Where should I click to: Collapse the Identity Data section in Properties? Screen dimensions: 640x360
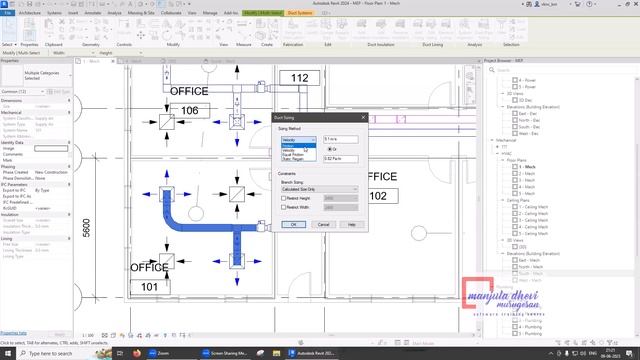coord(69,142)
